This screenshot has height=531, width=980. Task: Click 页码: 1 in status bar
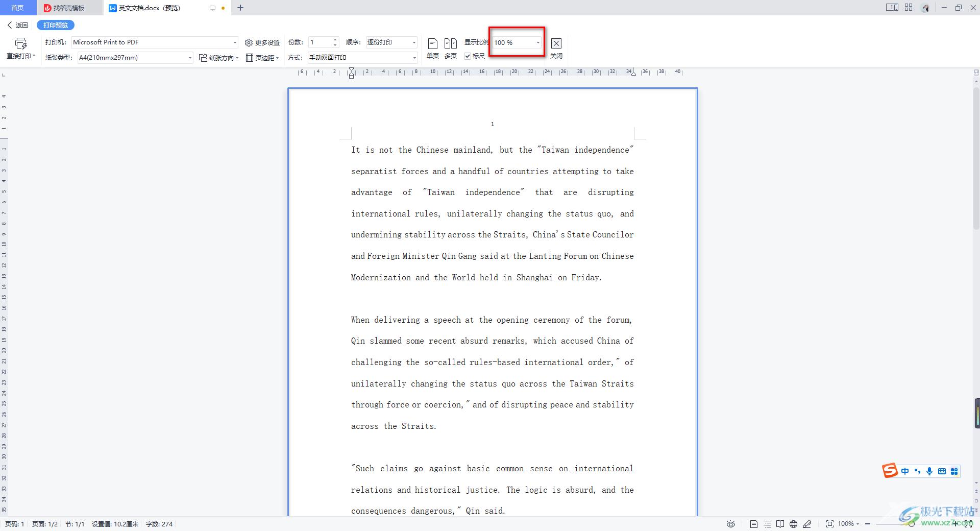(x=14, y=524)
